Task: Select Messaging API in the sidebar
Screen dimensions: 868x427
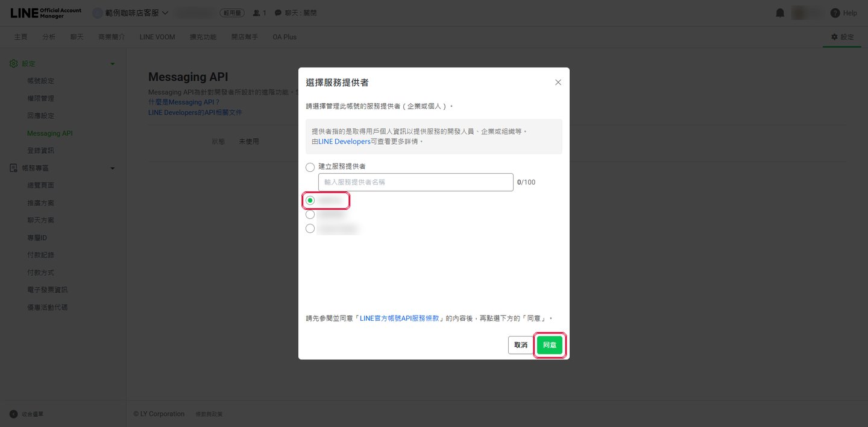Action: pyautogui.click(x=50, y=133)
